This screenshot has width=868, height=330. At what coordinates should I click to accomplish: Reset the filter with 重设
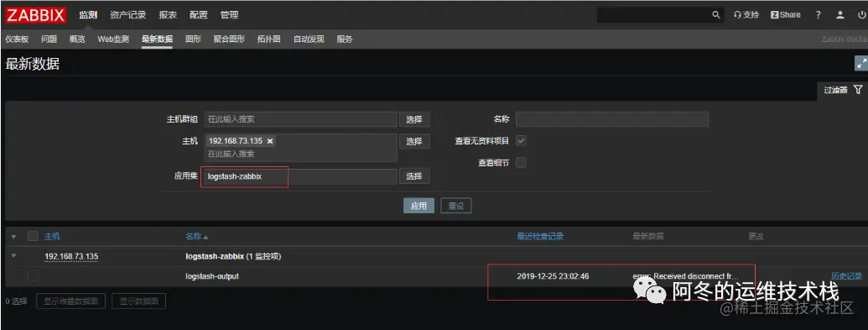coord(456,206)
